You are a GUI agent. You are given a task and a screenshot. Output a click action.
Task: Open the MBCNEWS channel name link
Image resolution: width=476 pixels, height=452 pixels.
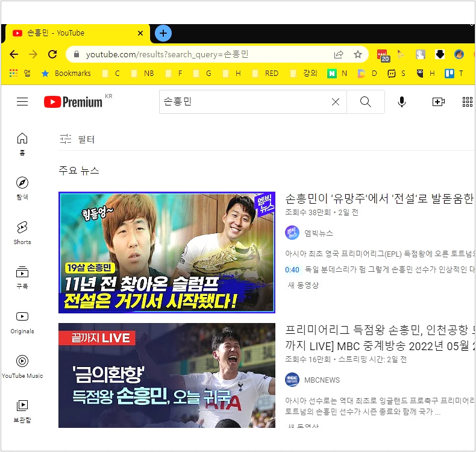(x=322, y=380)
